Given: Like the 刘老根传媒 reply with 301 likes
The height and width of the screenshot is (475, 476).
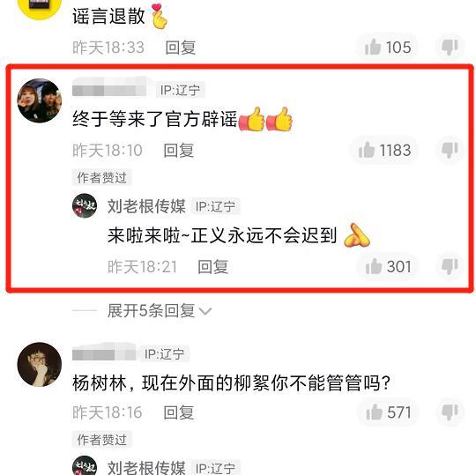Looking at the screenshot, I should pos(388,266).
